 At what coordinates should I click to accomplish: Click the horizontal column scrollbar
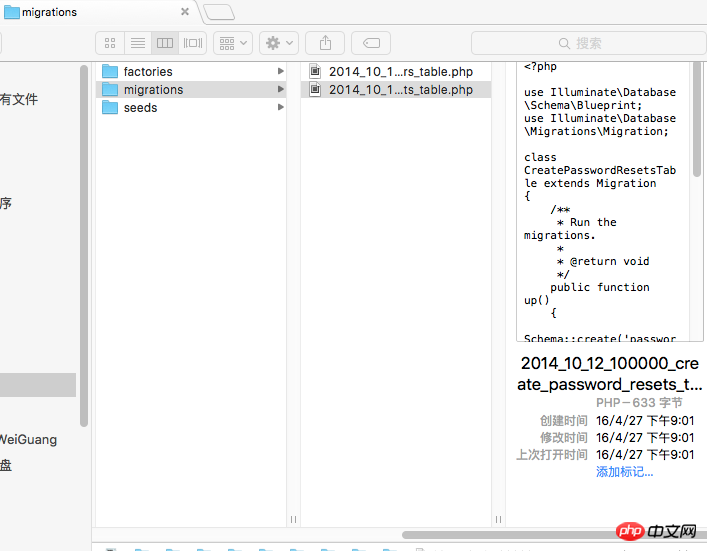(554, 535)
